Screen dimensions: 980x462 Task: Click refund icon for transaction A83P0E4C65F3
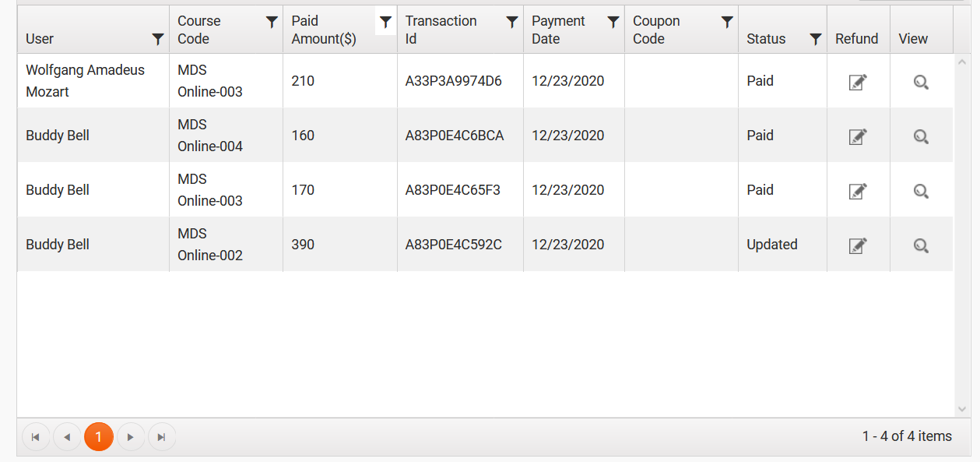pos(858,191)
